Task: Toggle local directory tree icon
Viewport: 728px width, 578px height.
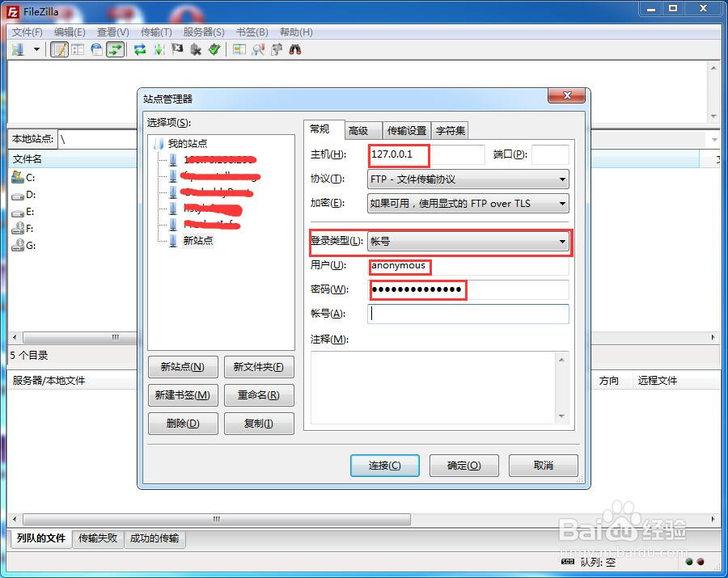Action: (78, 49)
